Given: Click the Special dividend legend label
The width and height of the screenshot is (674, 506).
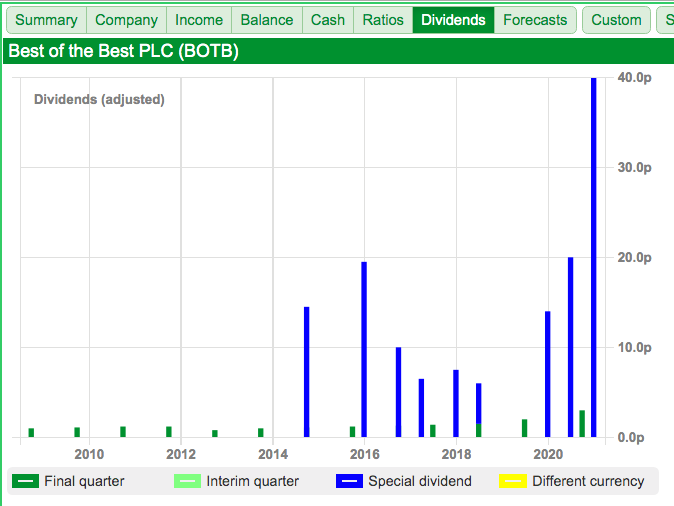Looking at the screenshot, I should point(420,481).
